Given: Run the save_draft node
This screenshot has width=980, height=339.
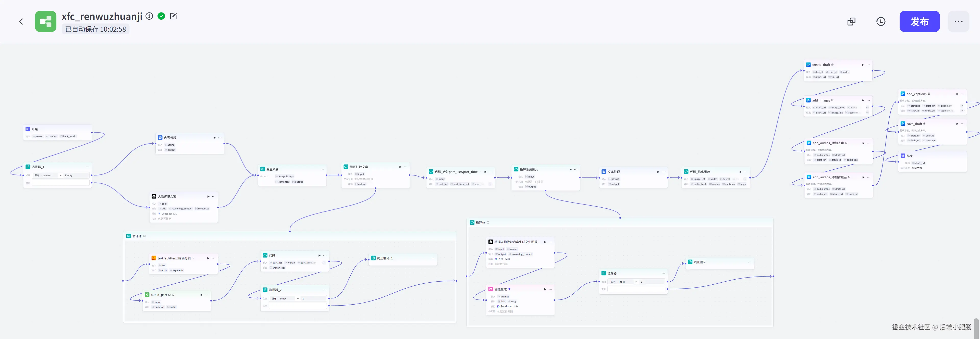Looking at the screenshot, I should [957, 124].
